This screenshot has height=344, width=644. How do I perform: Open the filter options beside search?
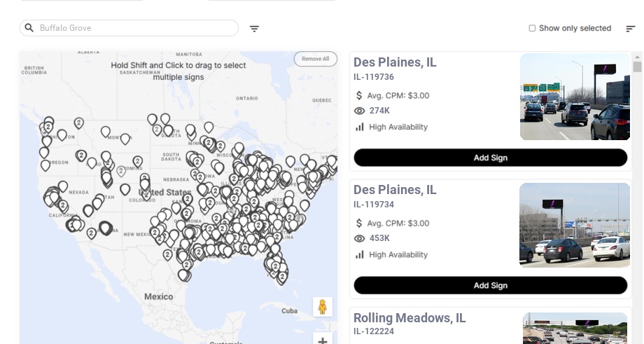254,29
